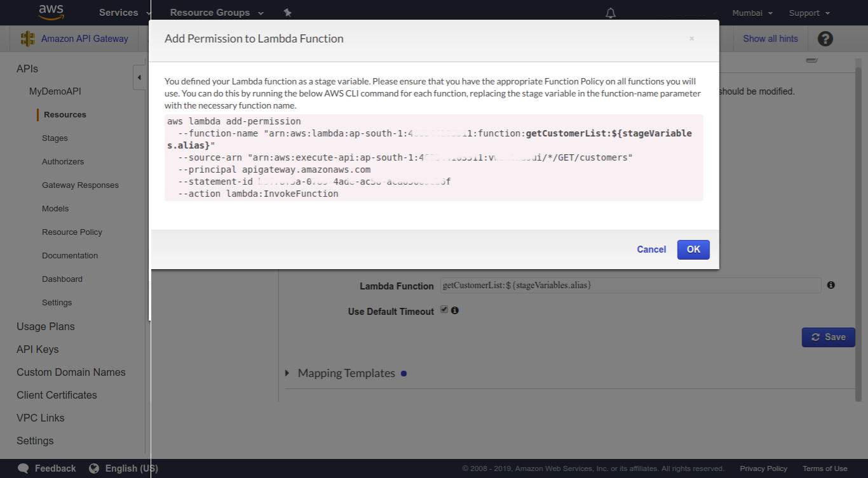Select APIs in the sidebar
Screen dimensions: 868x478
click(27, 69)
